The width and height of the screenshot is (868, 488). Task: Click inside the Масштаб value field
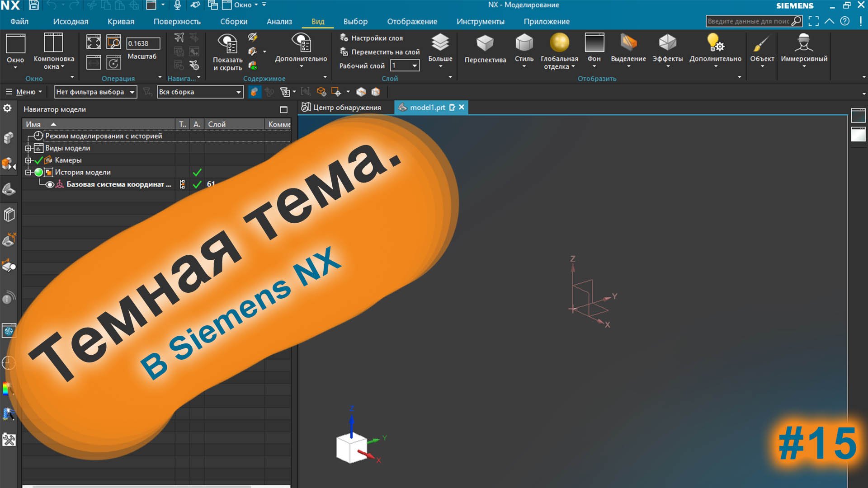tap(142, 44)
